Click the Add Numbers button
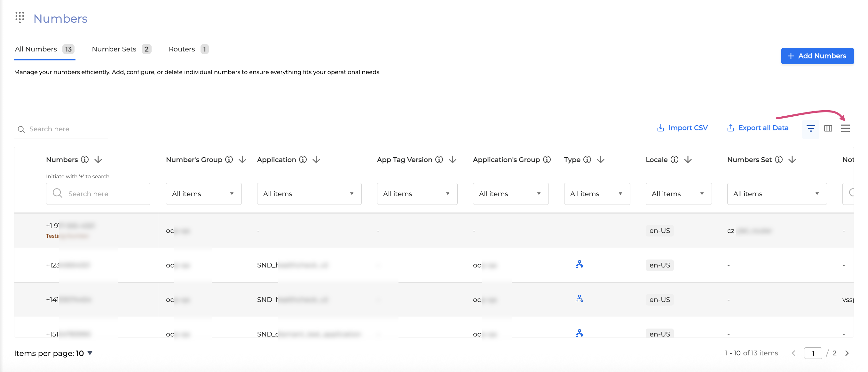The height and width of the screenshot is (372, 868). coord(817,56)
